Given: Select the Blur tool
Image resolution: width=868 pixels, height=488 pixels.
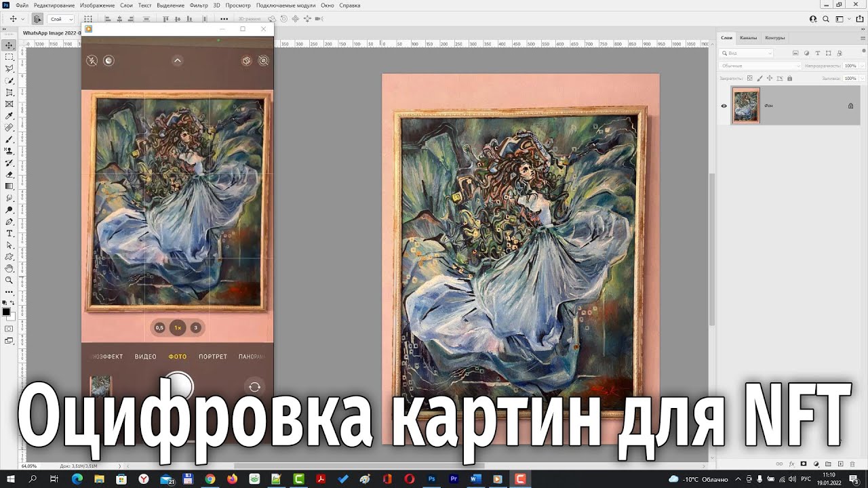Looking at the screenshot, I should [x=9, y=198].
